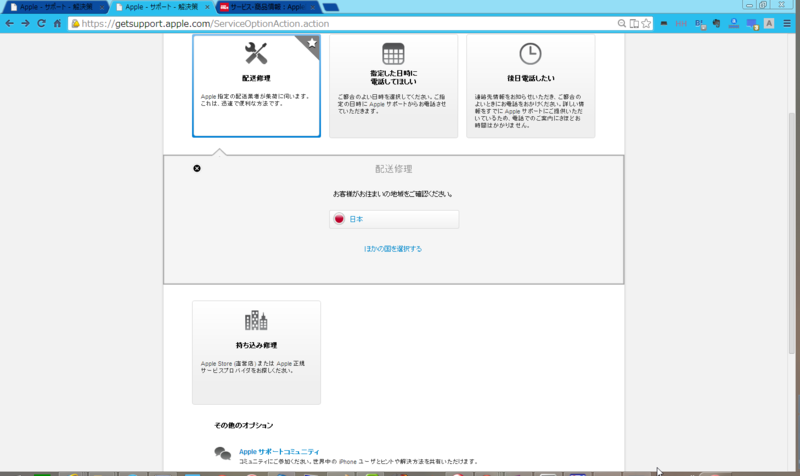Open the Hatena Bookmark B! extension
This screenshot has height=476, width=800.
coord(700,24)
